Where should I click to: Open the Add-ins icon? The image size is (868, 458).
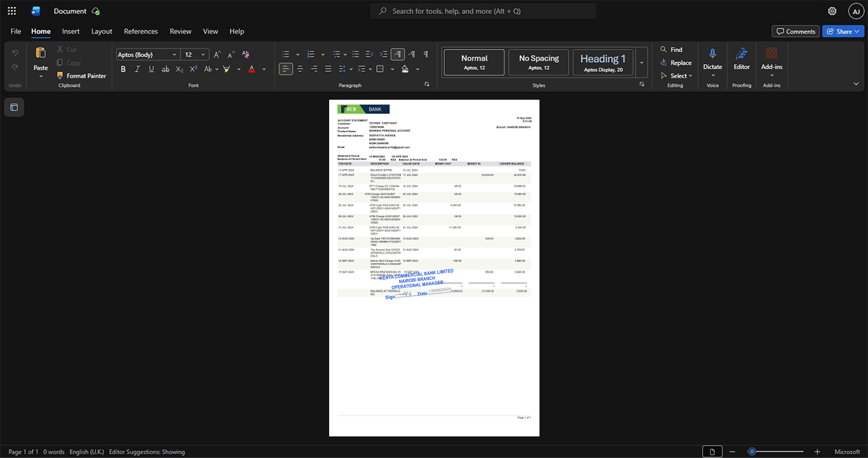[x=771, y=54]
